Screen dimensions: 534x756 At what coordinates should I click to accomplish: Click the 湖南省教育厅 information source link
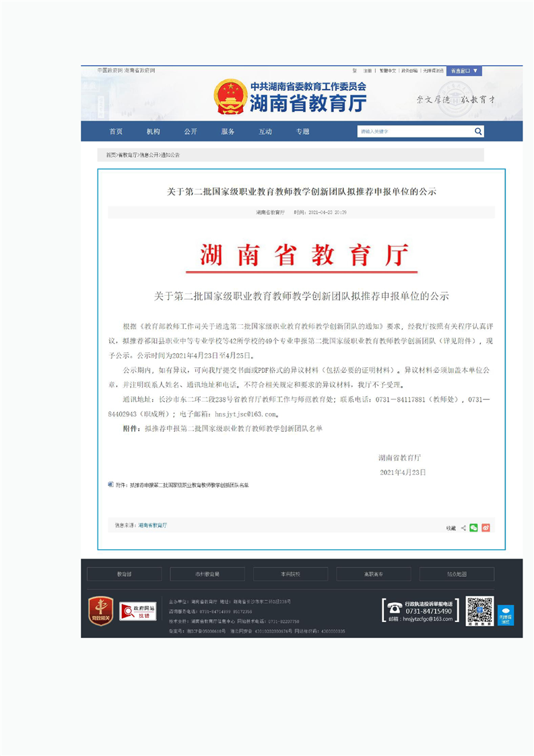point(152,524)
